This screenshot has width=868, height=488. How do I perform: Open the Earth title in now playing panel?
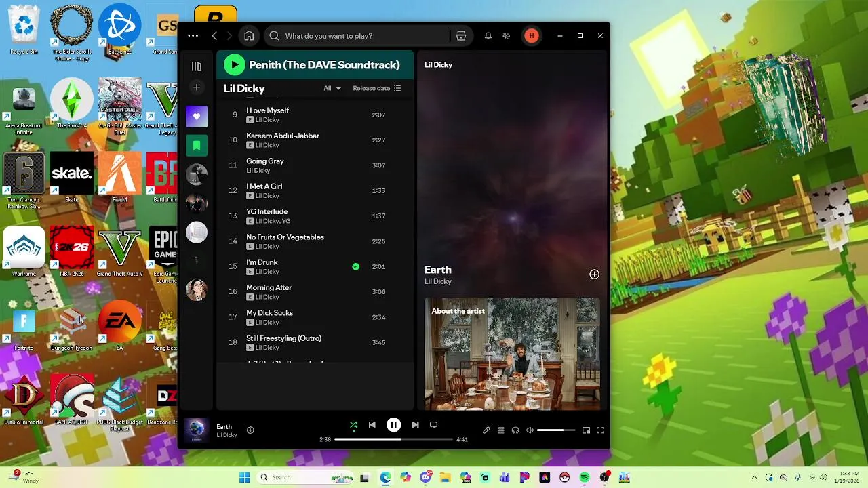pos(438,269)
